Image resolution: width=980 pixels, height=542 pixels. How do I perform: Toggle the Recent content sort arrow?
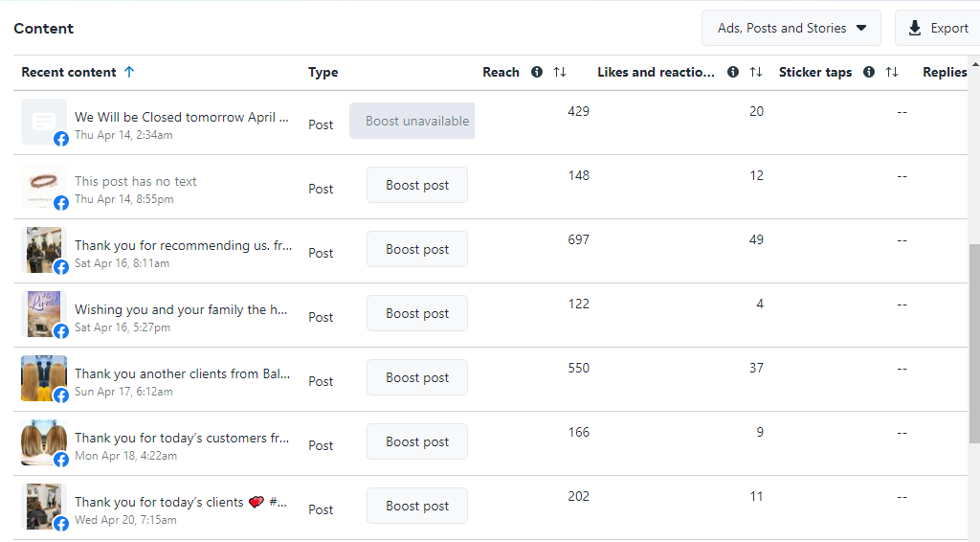tap(129, 72)
